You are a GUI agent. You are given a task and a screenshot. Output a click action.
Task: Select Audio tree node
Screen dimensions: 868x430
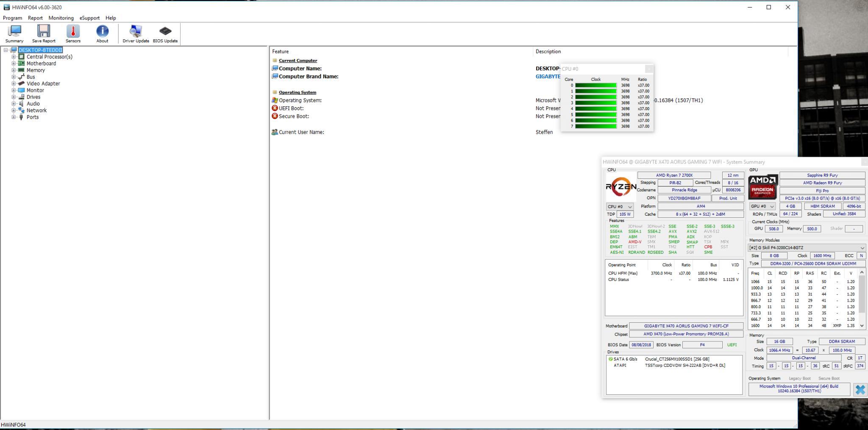pos(33,104)
